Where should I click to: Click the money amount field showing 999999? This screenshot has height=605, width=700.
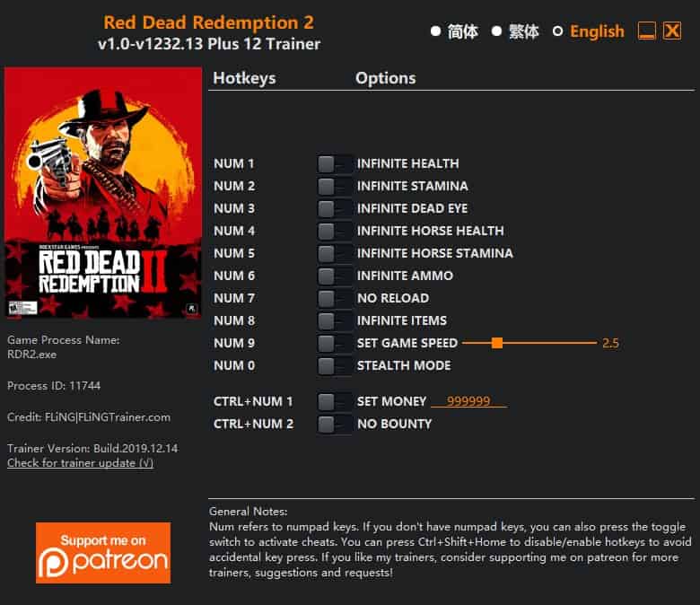click(468, 401)
